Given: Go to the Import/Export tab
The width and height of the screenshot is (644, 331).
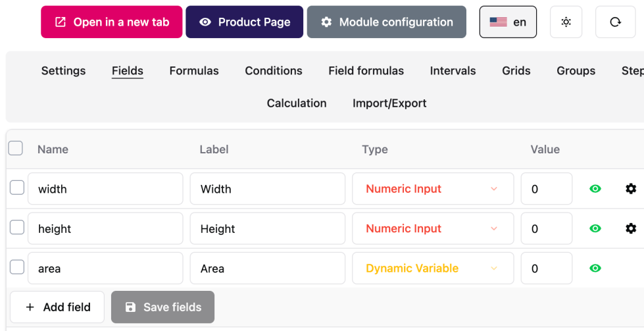Looking at the screenshot, I should 389,103.
